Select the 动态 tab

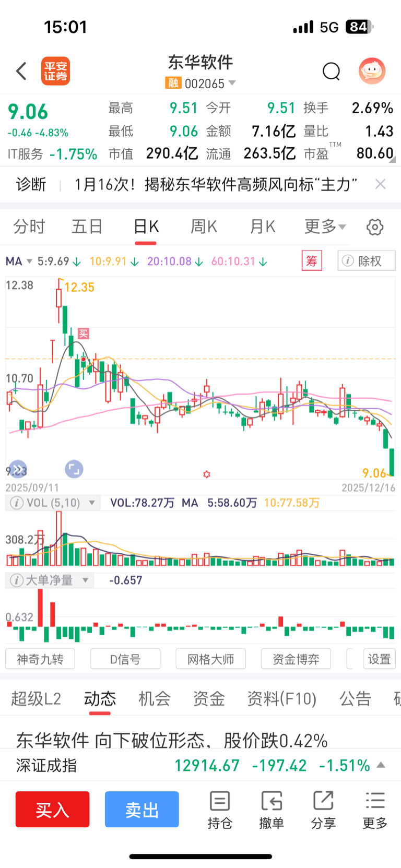point(100,698)
